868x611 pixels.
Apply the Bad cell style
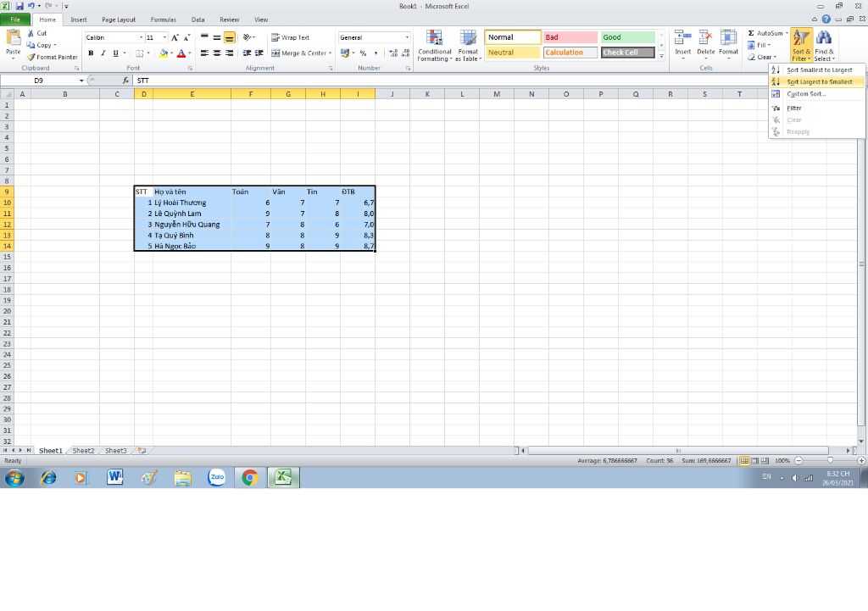[x=570, y=37]
